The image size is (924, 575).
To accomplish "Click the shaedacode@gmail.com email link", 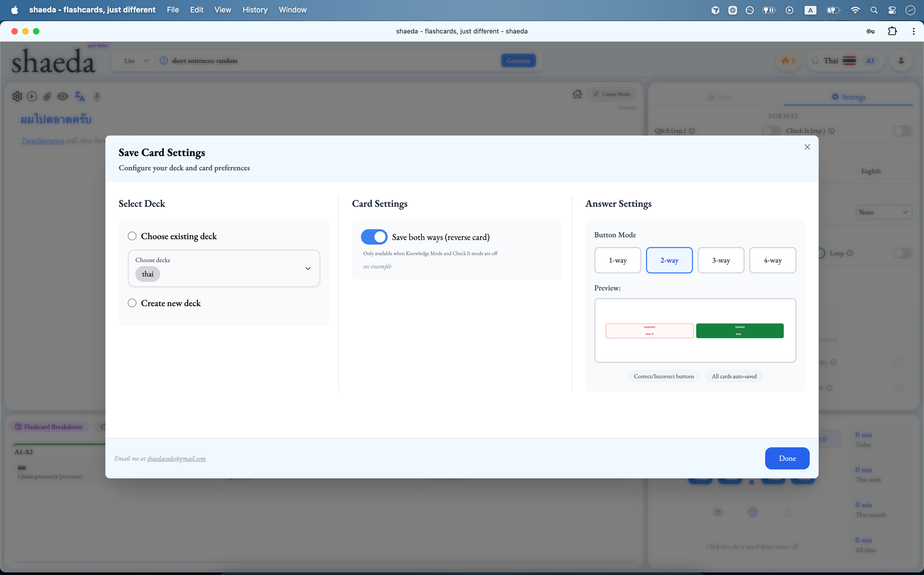I will pyautogui.click(x=176, y=459).
